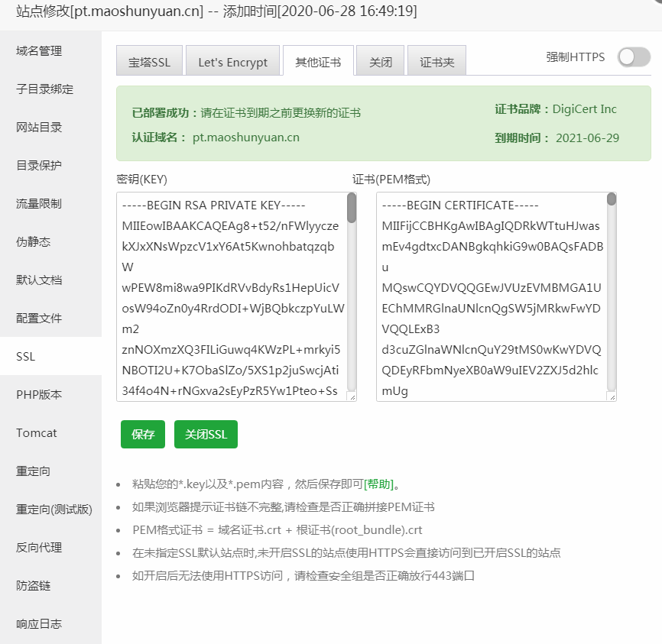
Task: Go to 伪静态 in the sidebar
Action: pyautogui.click(x=33, y=242)
